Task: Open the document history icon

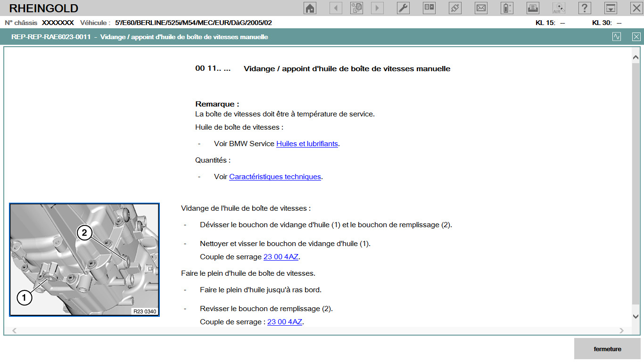Action: [356, 8]
